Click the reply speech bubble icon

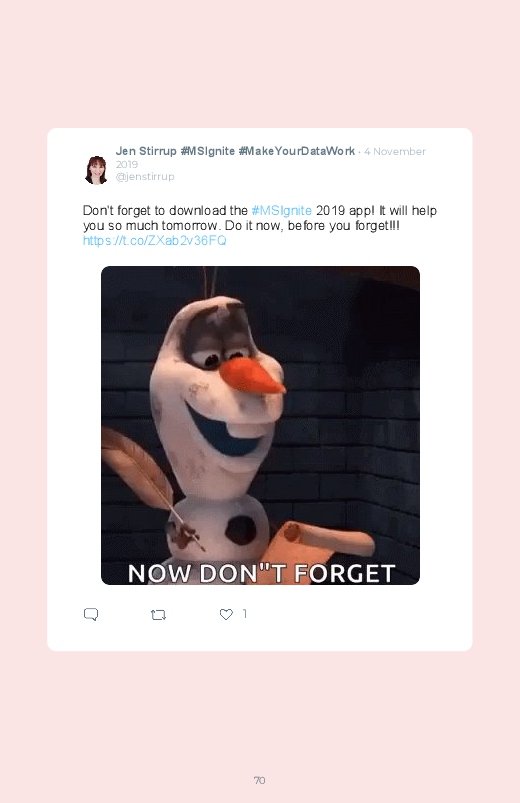(x=91, y=614)
